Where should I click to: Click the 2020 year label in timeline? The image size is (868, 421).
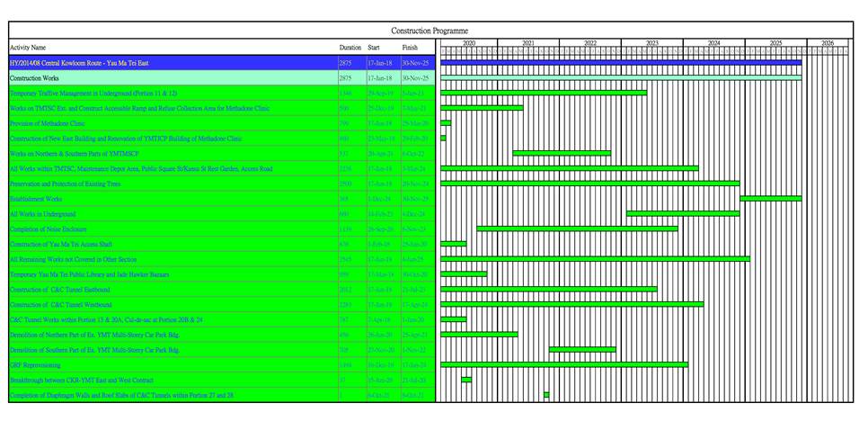pyautogui.click(x=468, y=43)
